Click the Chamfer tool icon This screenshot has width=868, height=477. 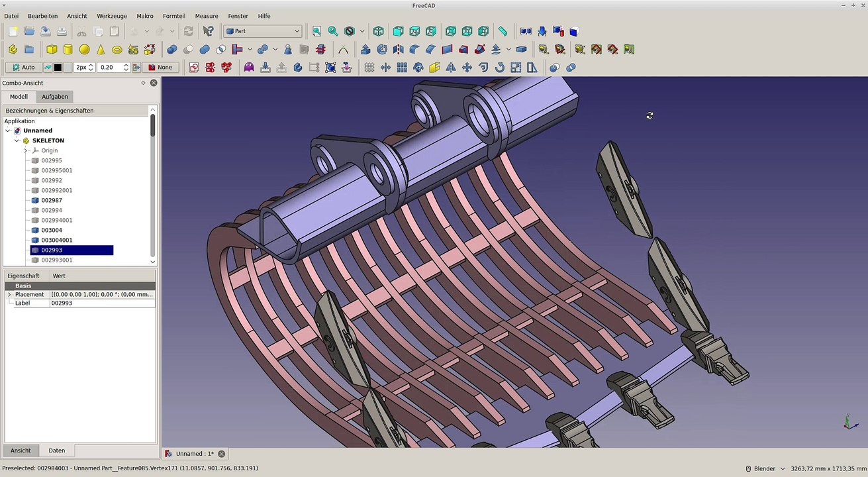pyautogui.click(x=431, y=49)
